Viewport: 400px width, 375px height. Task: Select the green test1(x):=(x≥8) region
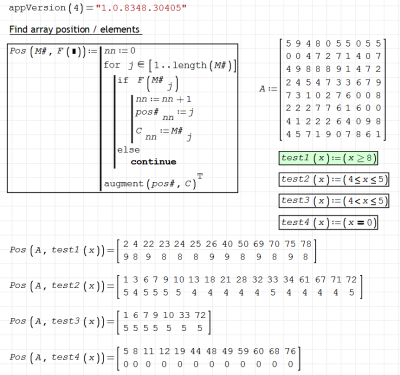(328, 158)
